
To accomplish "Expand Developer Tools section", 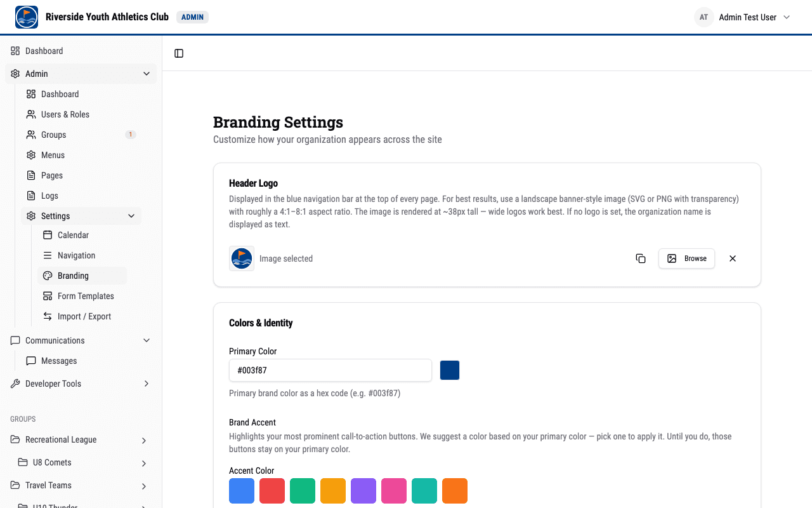I will [147, 384].
